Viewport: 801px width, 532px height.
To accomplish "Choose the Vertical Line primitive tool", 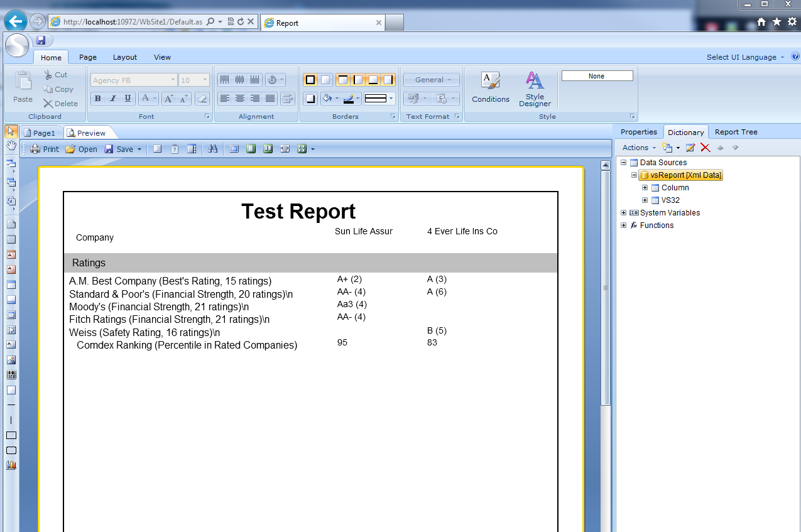I will [11, 420].
